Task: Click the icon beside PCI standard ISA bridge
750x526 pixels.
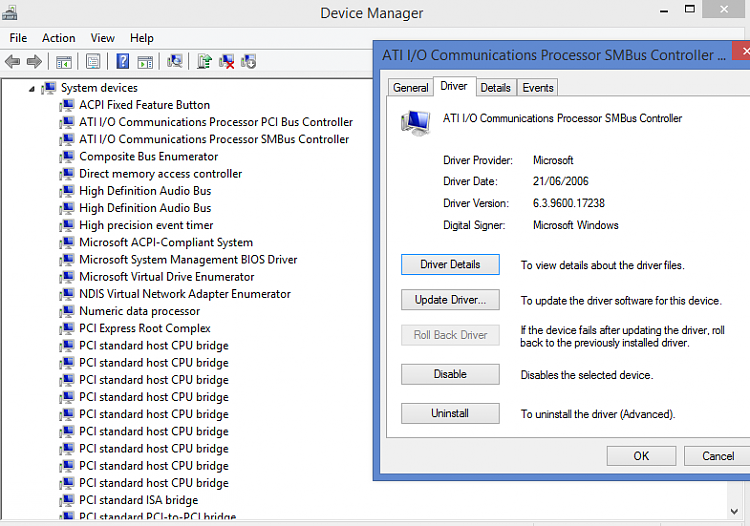Action: click(x=67, y=500)
